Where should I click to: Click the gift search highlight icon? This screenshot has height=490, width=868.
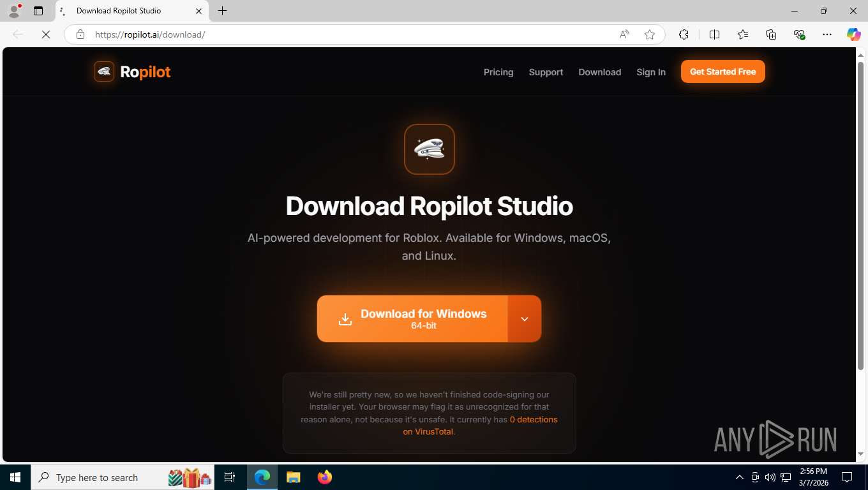pos(190,477)
